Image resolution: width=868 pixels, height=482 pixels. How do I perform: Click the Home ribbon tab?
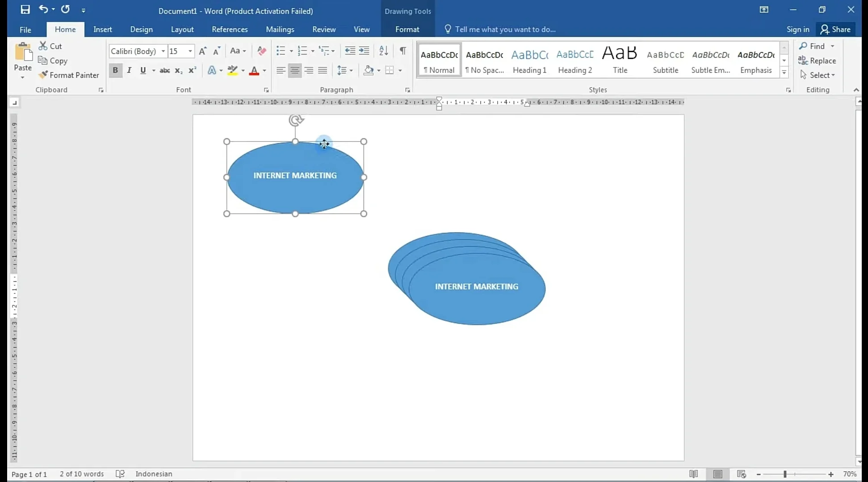pyautogui.click(x=65, y=29)
